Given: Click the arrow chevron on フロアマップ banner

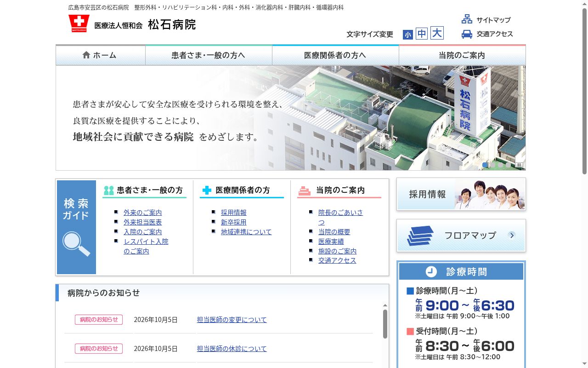Looking at the screenshot, I should [x=512, y=235].
